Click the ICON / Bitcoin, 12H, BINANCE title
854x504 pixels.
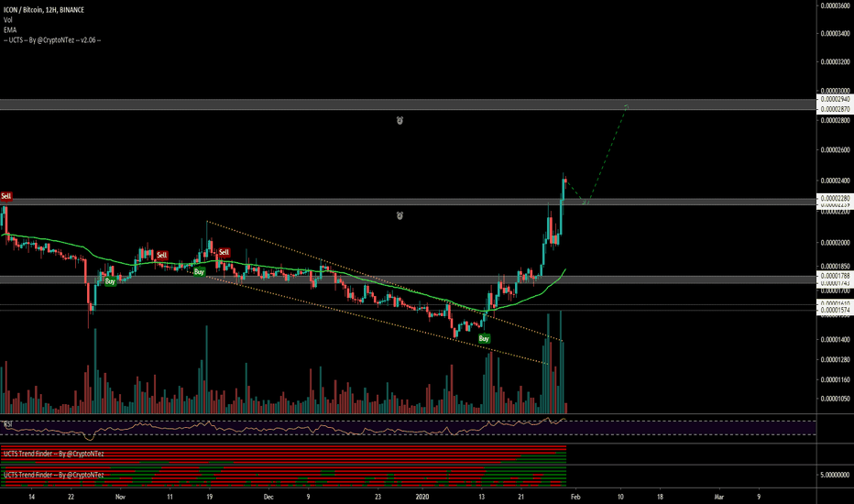[x=44, y=10]
